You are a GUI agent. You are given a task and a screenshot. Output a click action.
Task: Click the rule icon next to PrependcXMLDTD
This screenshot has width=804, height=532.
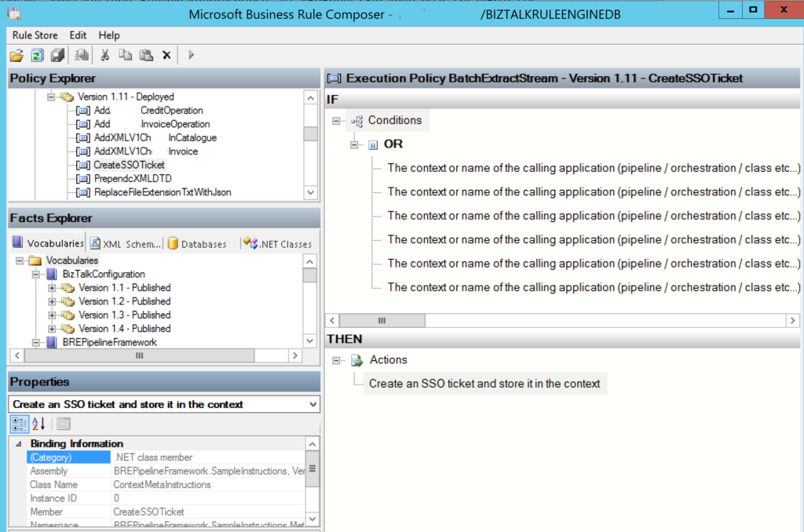[x=82, y=179]
